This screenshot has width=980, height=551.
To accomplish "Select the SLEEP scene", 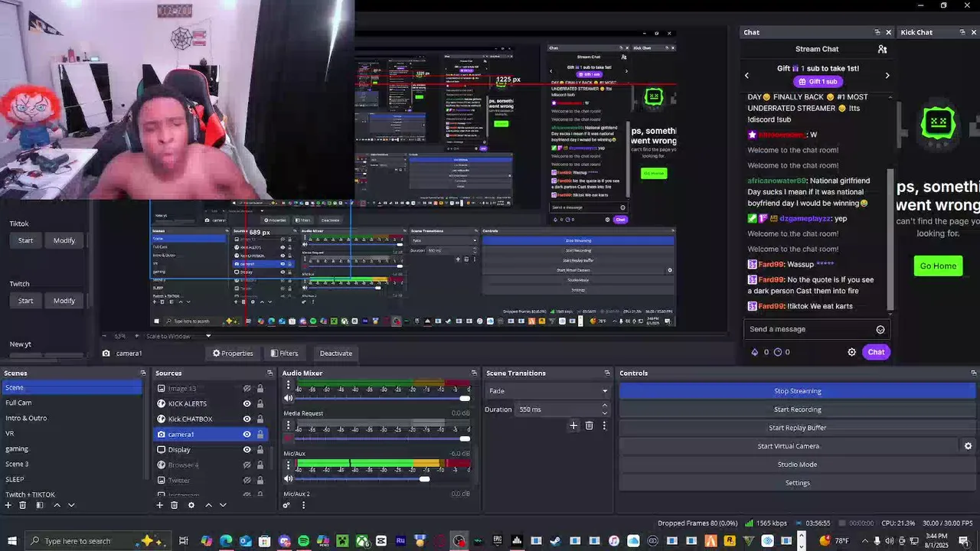I will click(x=15, y=479).
